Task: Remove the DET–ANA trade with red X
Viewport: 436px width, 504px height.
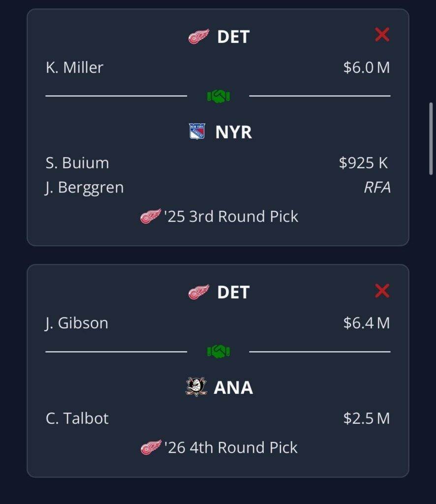Action: (382, 290)
